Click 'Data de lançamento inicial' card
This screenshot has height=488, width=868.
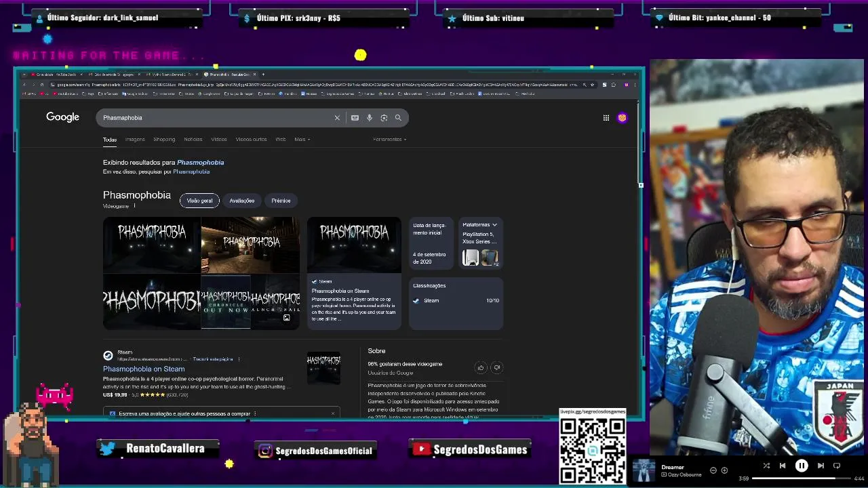[431, 243]
